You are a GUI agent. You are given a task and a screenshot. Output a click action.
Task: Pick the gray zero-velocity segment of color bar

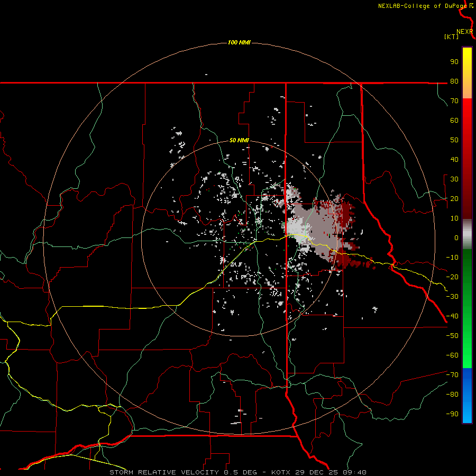click(x=467, y=234)
